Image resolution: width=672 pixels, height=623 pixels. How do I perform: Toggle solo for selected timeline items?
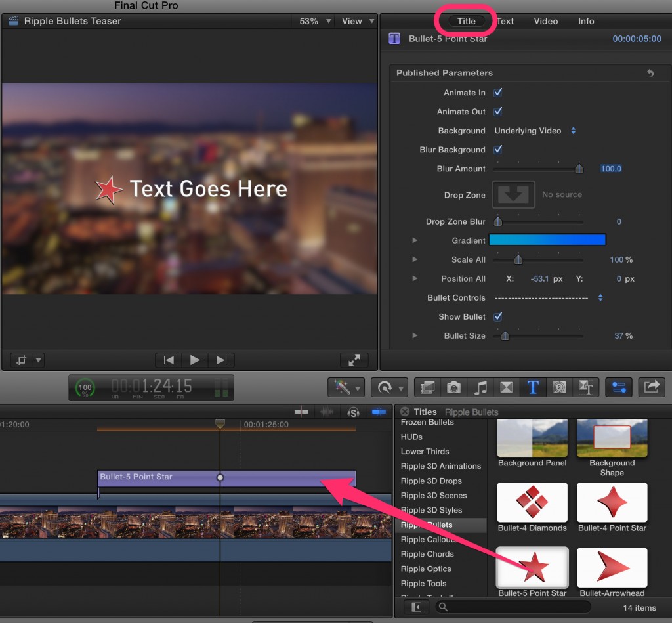click(353, 412)
